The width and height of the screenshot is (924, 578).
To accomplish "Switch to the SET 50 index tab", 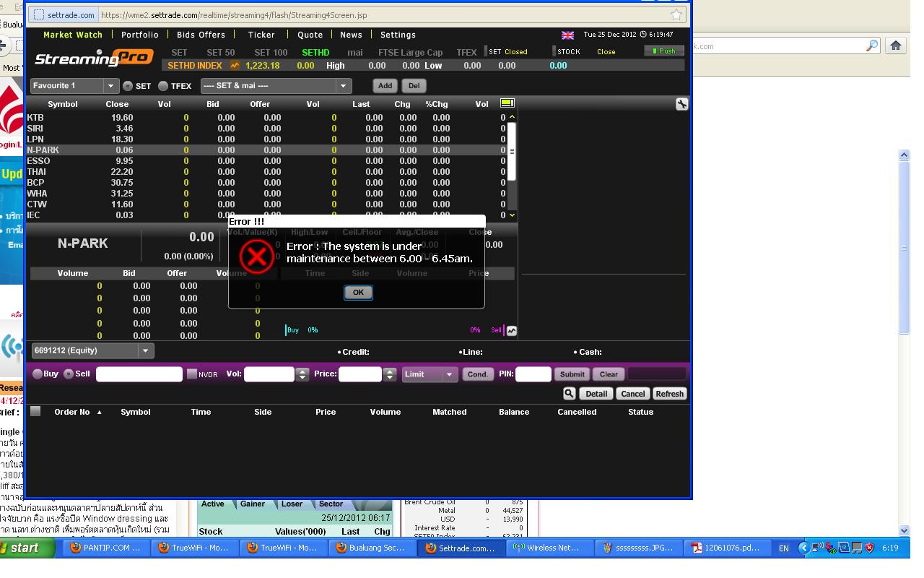I will point(220,53).
